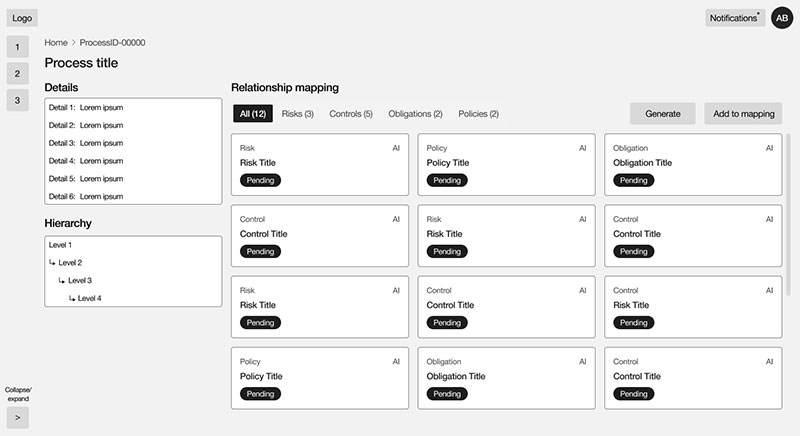Open sidebar navigation item 1

coord(17,47)
